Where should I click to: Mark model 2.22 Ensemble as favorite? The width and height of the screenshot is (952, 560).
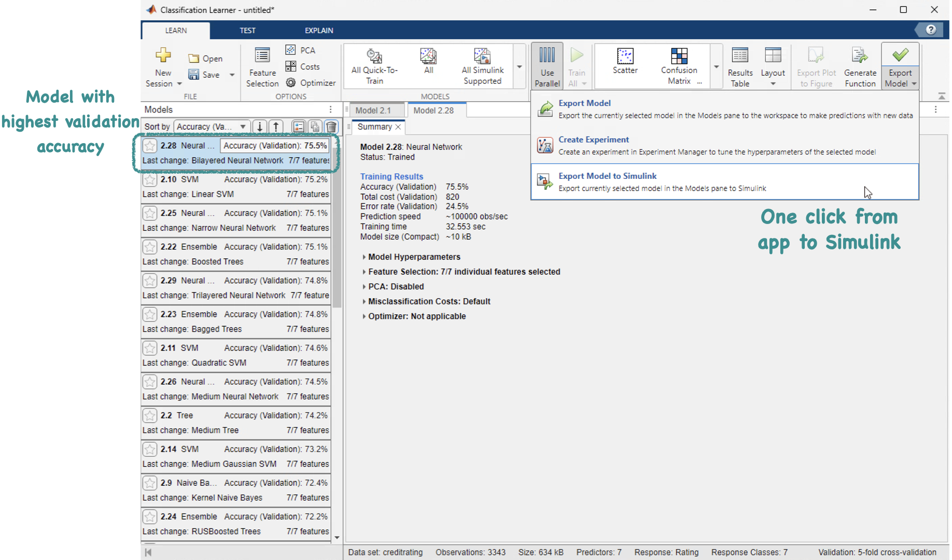coord(150,247)
